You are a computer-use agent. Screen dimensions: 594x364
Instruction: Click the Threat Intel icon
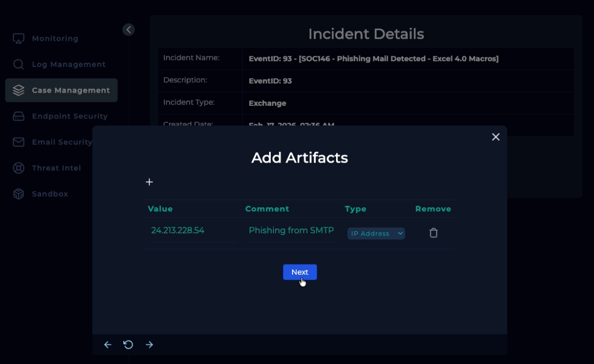click(x=19, y=168)
